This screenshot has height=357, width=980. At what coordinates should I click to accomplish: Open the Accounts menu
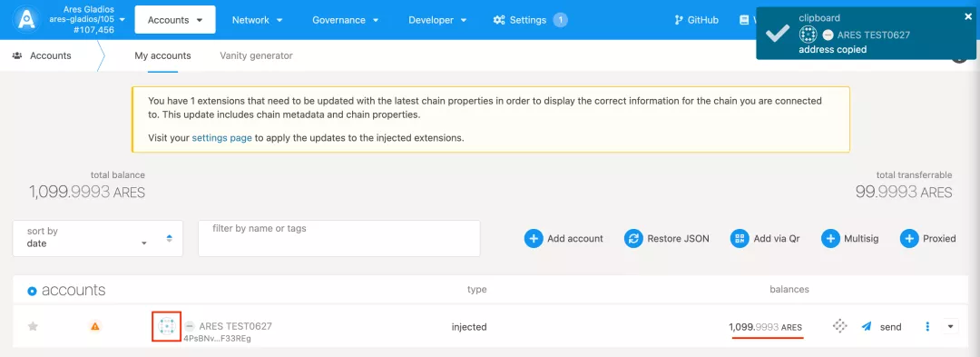pos(175,19)
